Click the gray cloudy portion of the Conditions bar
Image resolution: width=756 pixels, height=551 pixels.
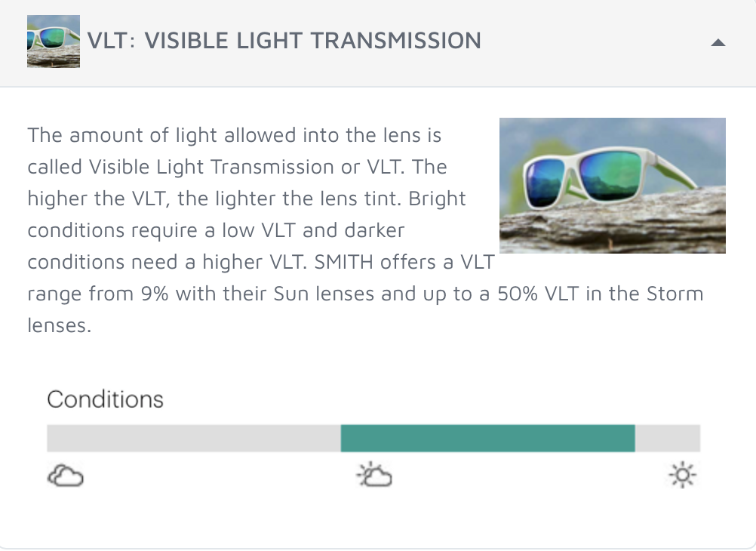(194, 438)
